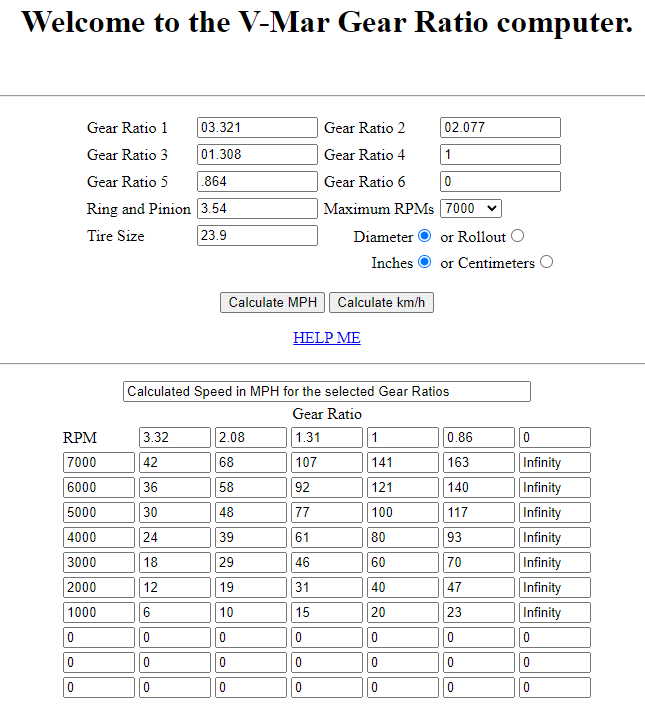The width and height of the screenshot is (645, 712).
Task: Click the 2.08 gear ratio header cell
Action: [251, 437]
